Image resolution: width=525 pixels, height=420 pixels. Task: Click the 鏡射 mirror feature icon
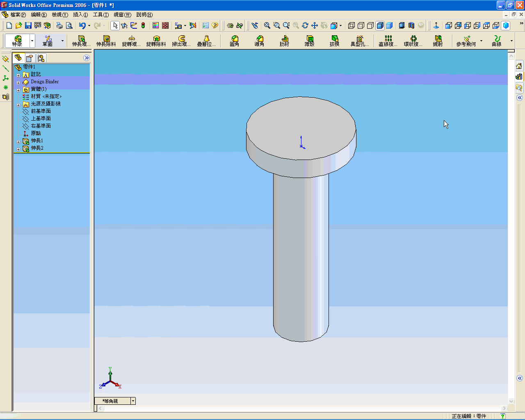coord(438,41)
